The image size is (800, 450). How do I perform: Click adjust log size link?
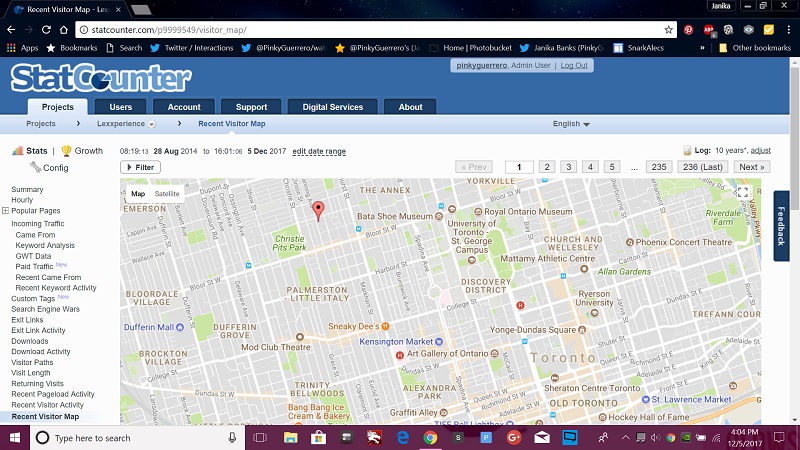pos(760,151)
